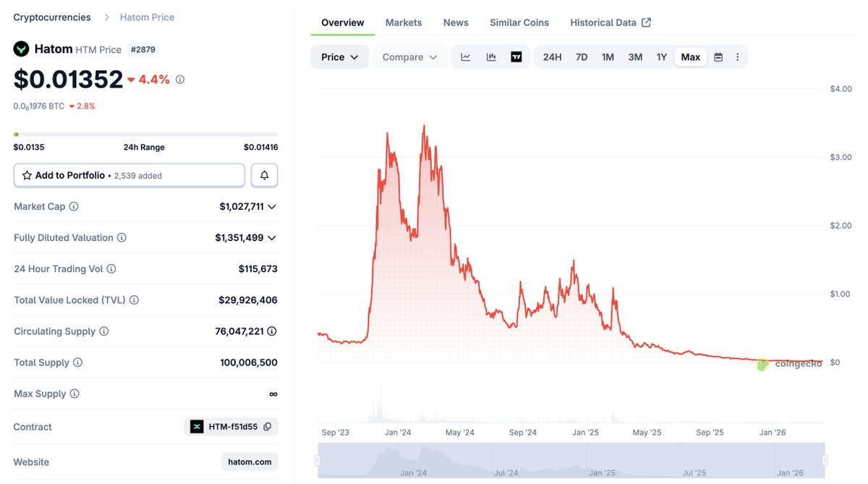
Task: Click Total Supply info icon
Action: 77,362
